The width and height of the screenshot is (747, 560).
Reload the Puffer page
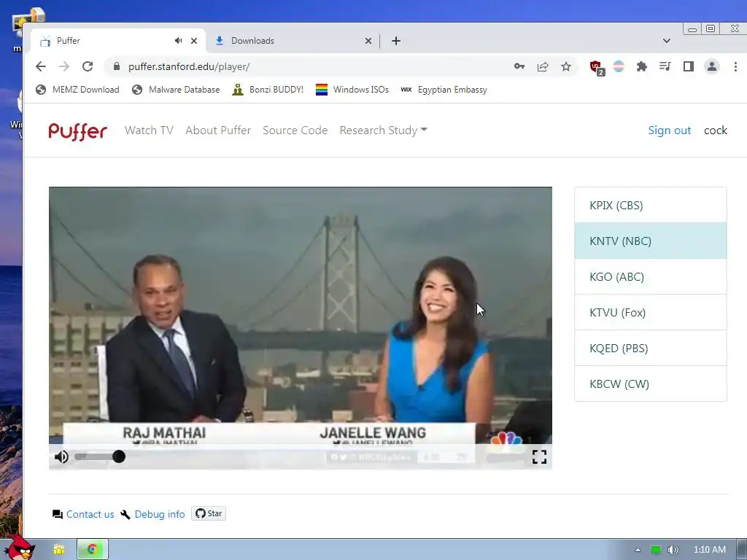click(88, 66)
